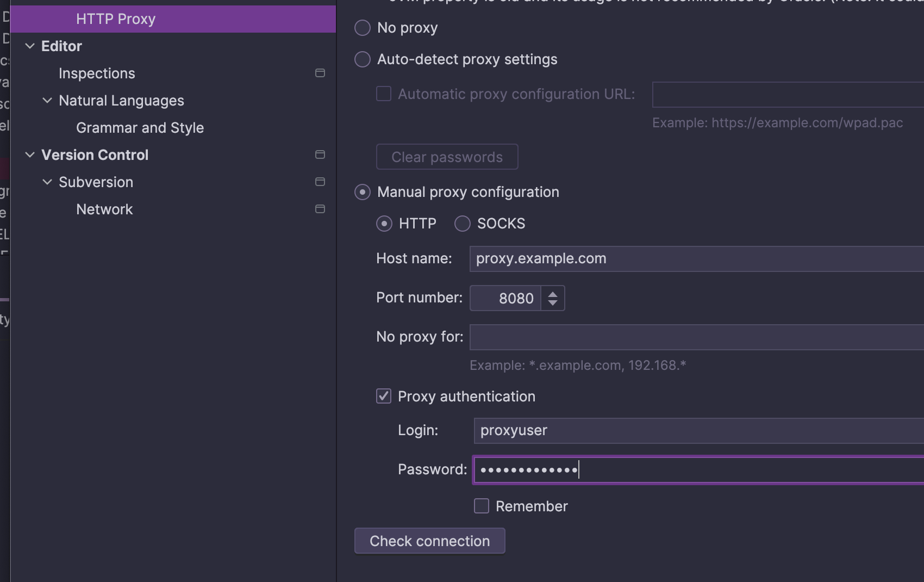The width and height of the screenshot is (924, 582).
Task: Choose Auto-detect proxy settings
Action: click(363, 59)
